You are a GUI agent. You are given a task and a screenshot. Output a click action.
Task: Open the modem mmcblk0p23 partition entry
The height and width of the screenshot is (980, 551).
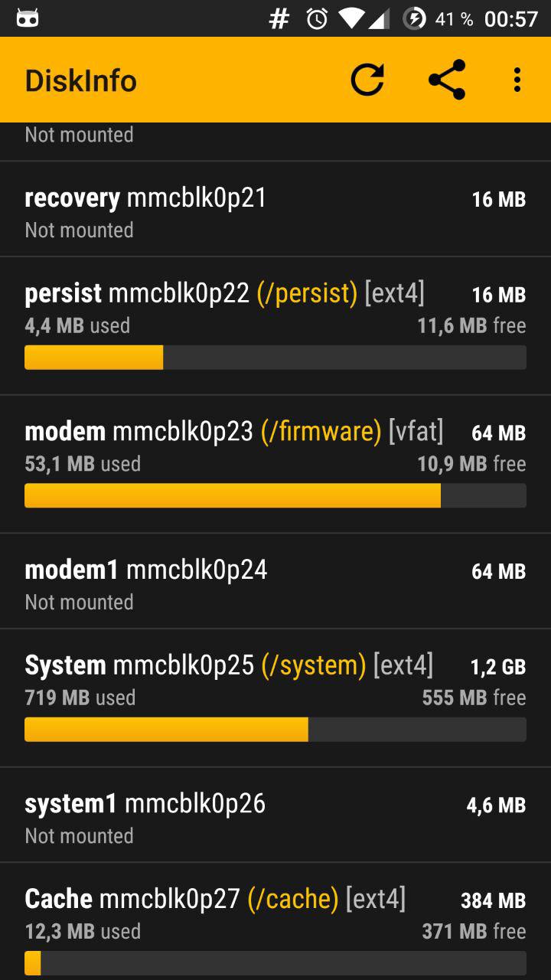275,465
